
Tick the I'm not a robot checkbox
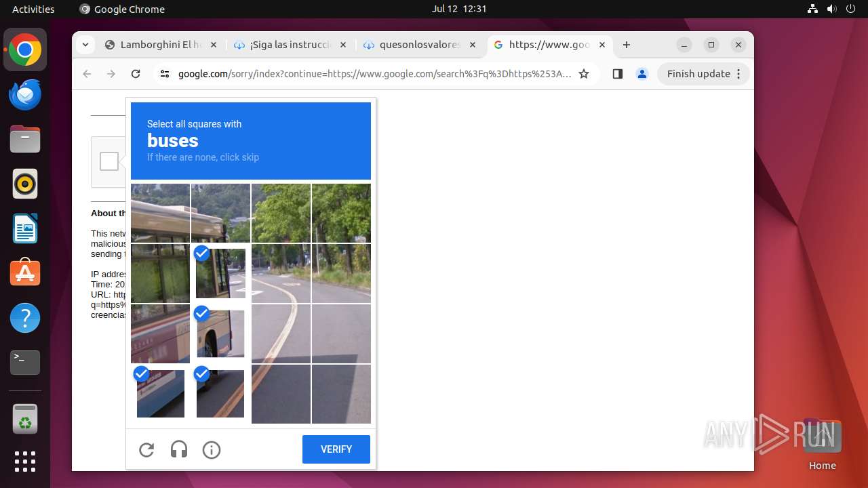(x=109, y=161)
